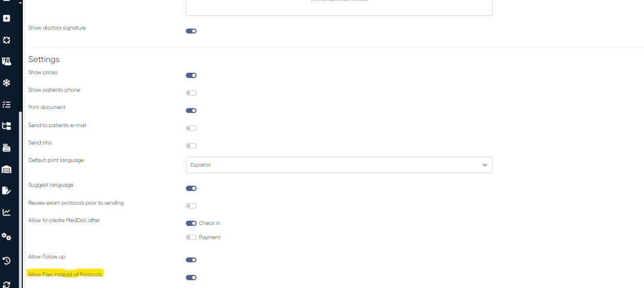This screenshot has width=644, height=288.
Task: Turn on the Send sms toggle
Action: click(191, 146)
